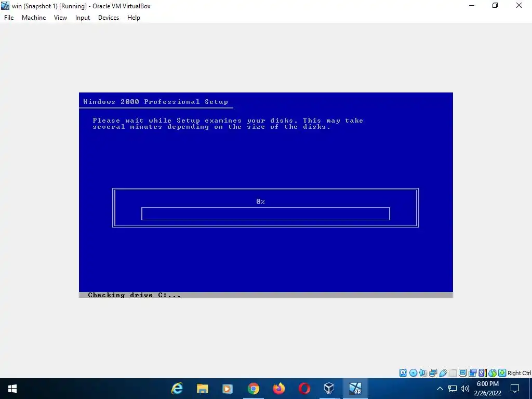532x399 pixels.
Task: Click the network adapter indicator icon
Action: [433, 373]
